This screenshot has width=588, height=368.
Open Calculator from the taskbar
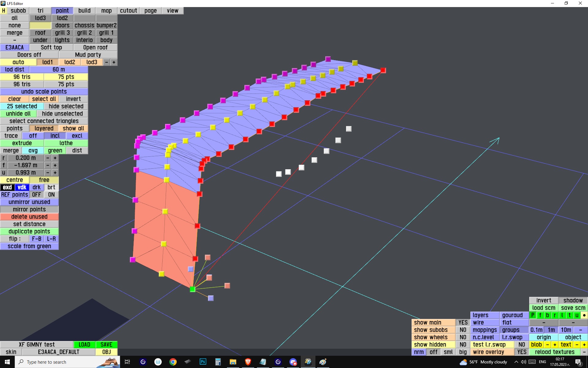click(x=218, y=362)
